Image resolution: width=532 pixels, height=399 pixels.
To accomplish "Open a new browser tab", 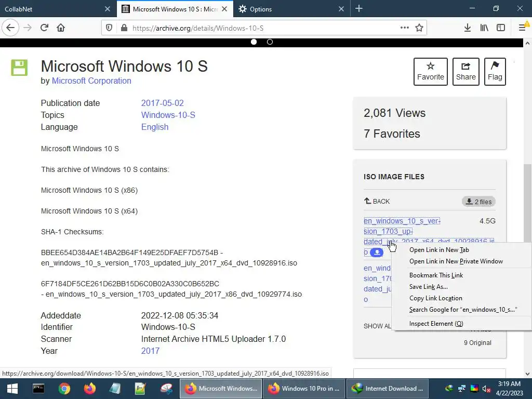I will pyautogui.click(x=358, y=9).
